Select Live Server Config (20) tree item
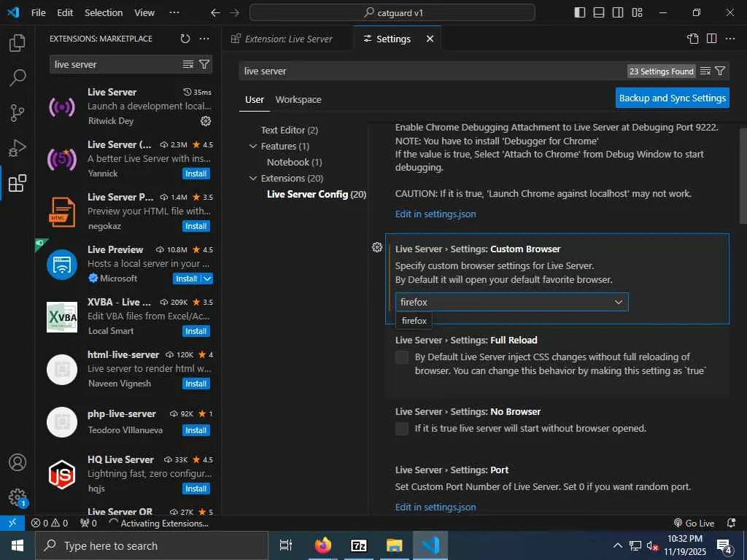The height and width of the screenshot is (560, 747). click(317, 194)
